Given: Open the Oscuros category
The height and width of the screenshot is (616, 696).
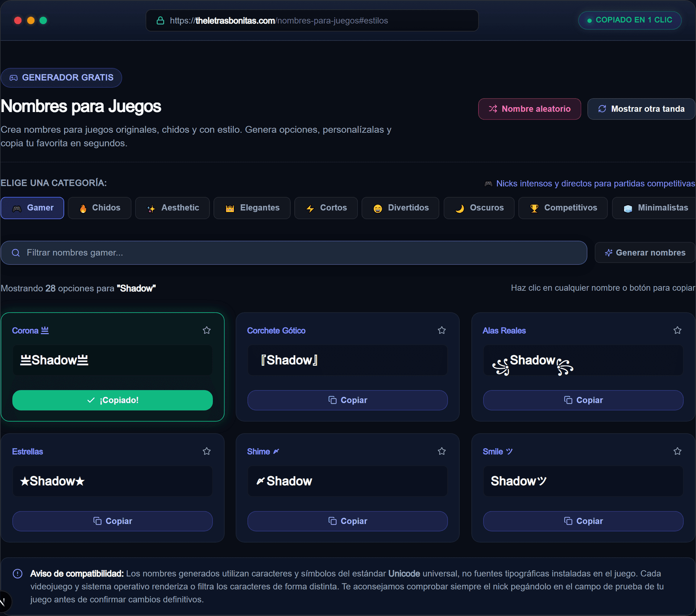Looking at the screenshot, I should [479, 208].
